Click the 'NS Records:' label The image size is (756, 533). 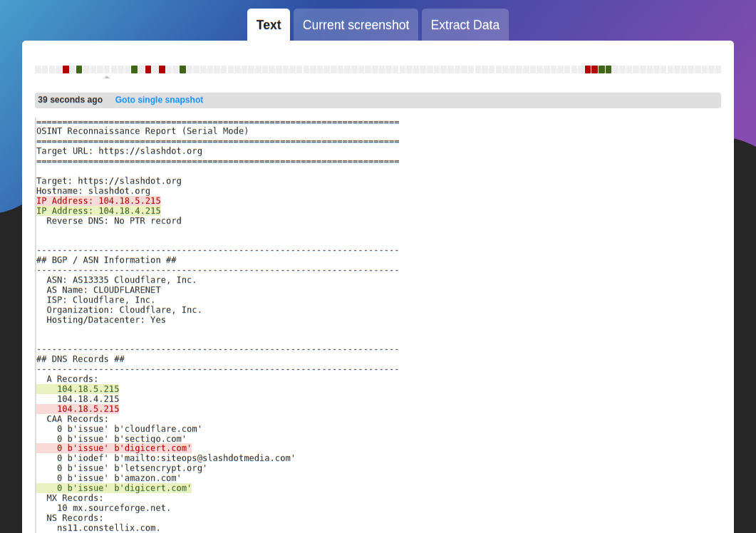75,518
